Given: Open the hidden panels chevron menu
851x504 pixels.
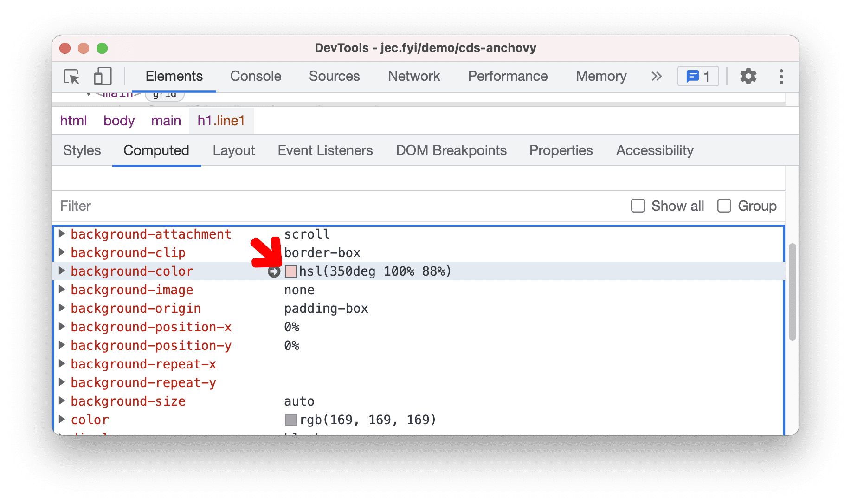Looking at the screenshot, I should [656, 77].
